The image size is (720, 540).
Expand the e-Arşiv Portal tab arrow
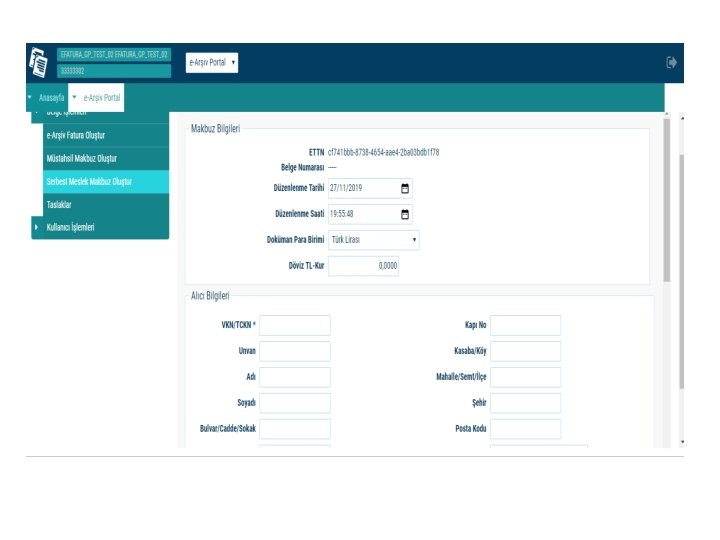point(74,97)
